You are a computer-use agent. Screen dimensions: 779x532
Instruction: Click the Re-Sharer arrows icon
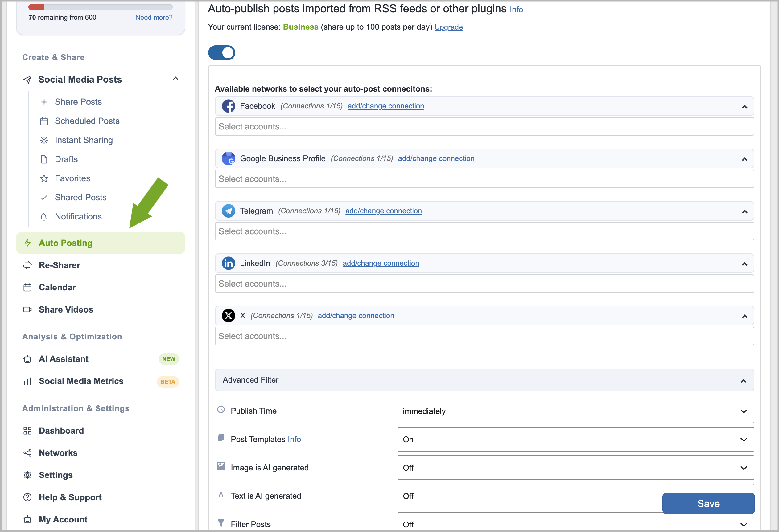pyautogui.click(x=27, y=265)
